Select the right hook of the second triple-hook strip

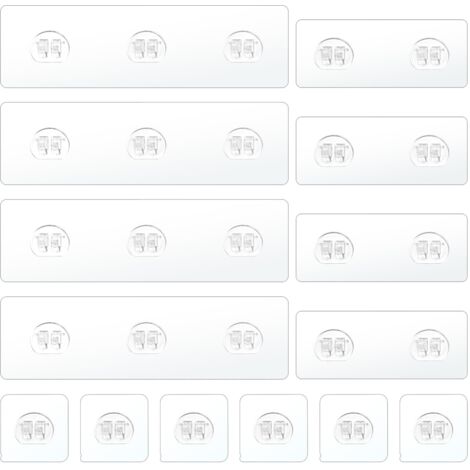tap(243, 144)
